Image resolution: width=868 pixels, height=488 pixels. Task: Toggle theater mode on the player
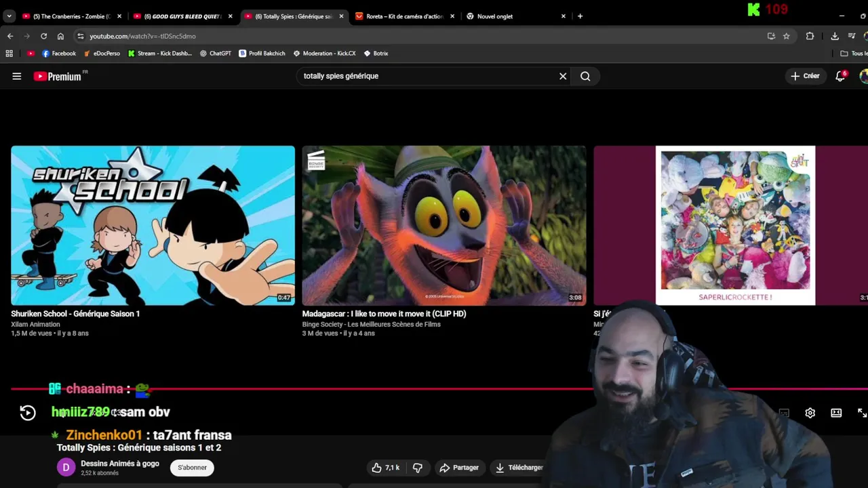pos(836,413)
